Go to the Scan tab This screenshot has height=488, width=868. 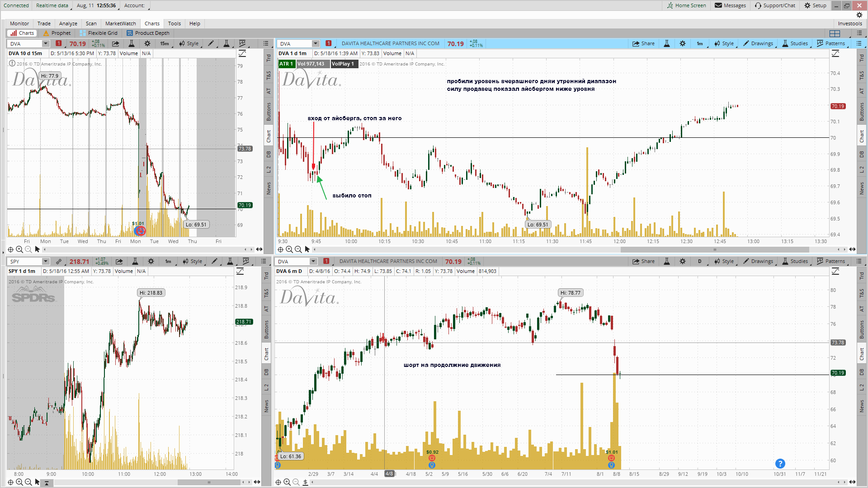[x=91, y=23]
